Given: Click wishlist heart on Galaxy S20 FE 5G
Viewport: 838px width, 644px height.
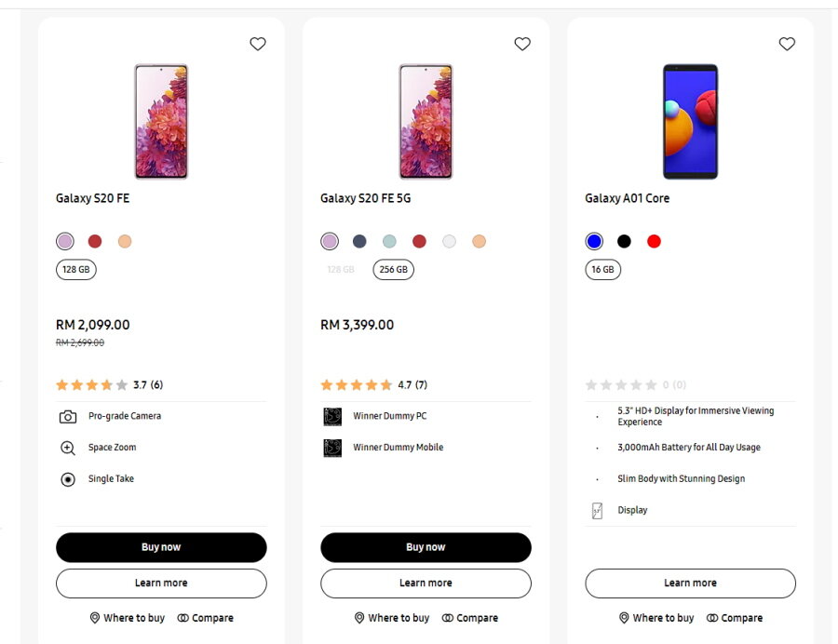Looking at the screenshot, I should click(x=522, y=44).
